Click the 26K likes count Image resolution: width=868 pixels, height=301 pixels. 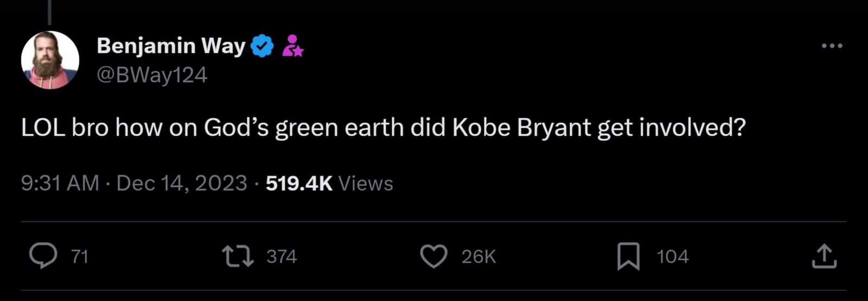pyautogui.click(x=478, y=256)
